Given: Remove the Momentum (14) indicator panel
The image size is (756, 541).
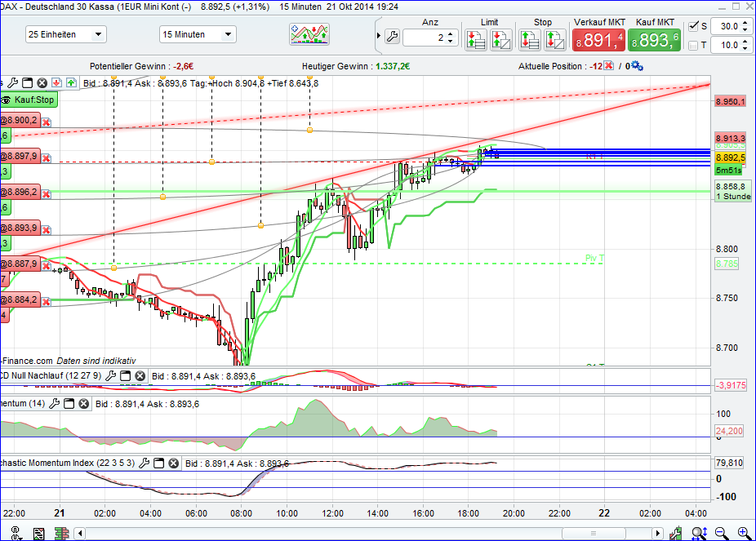Looking at the screenshot, I should (x=83, y=403).
